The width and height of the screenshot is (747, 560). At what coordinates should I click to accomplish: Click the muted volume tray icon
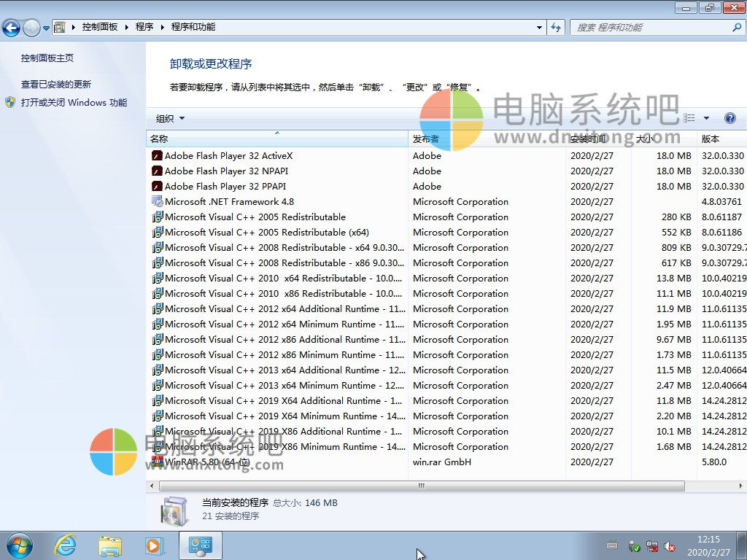[x=670, y=546]
